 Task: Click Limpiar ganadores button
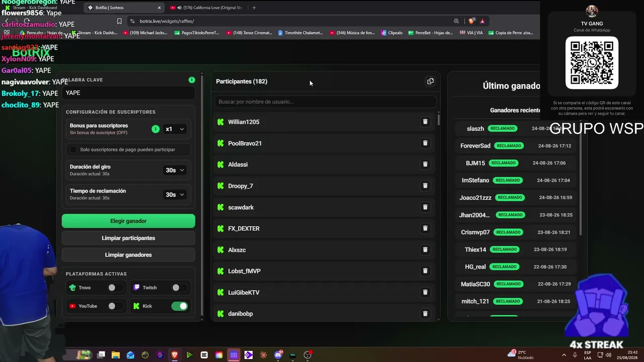128,255
